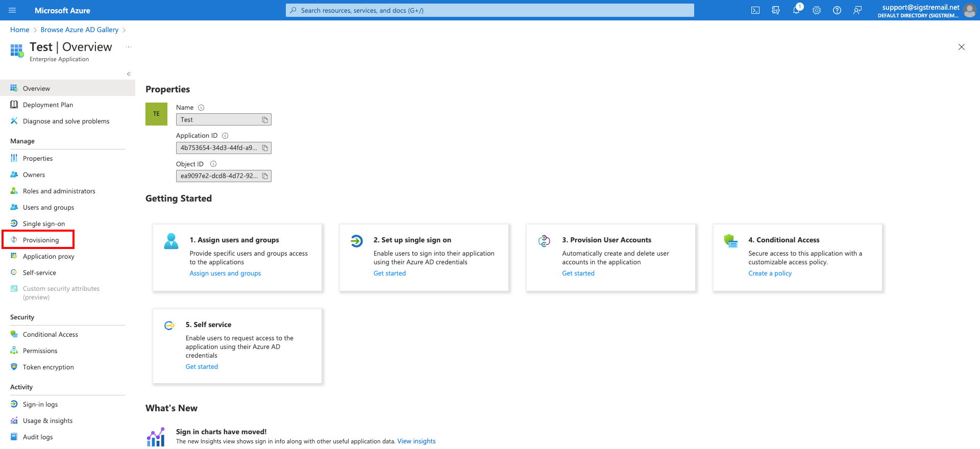Click the single sign on card icon

pos(357,241)
